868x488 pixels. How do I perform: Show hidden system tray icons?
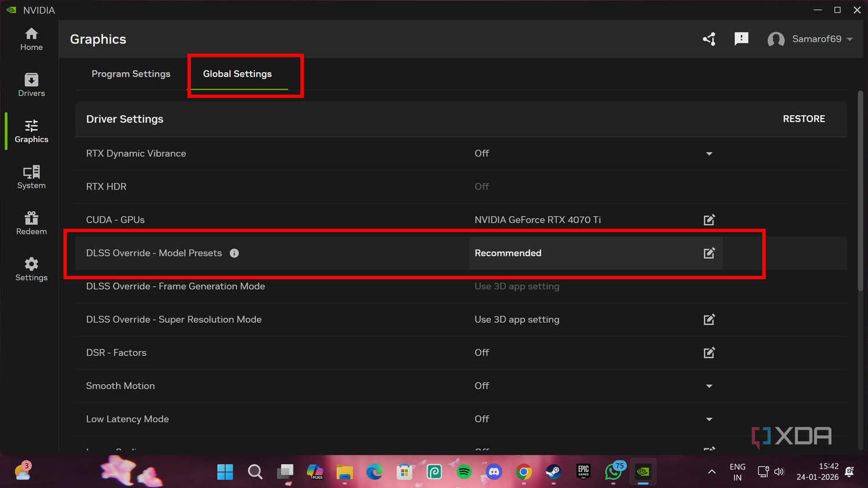712,472
